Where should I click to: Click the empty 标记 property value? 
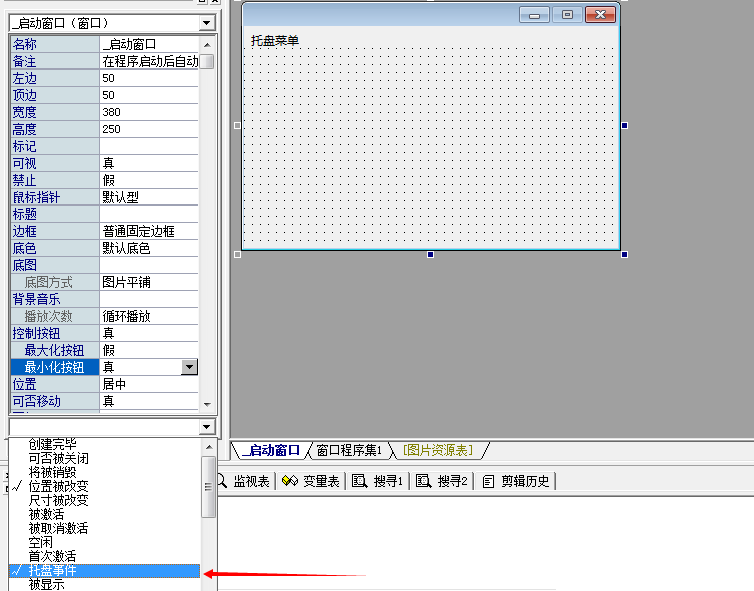click(x=149, y=146)
